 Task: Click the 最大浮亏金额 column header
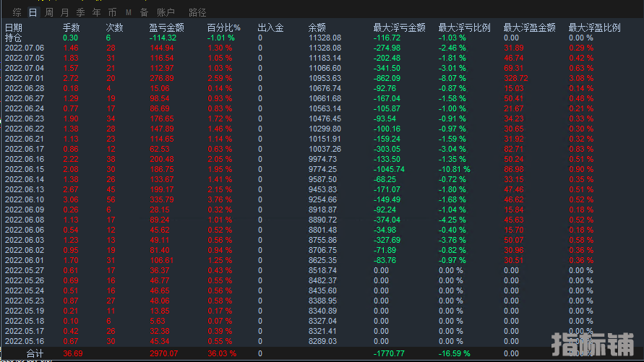point(399,27)
